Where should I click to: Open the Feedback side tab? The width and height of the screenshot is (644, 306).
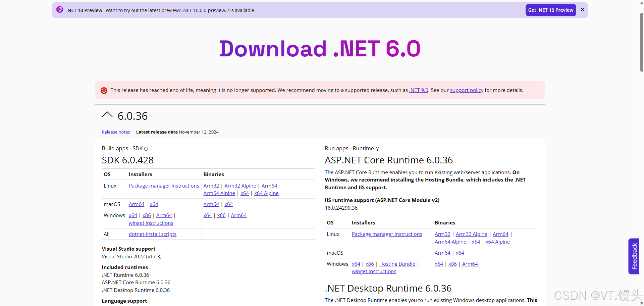[x=634, y=256]
